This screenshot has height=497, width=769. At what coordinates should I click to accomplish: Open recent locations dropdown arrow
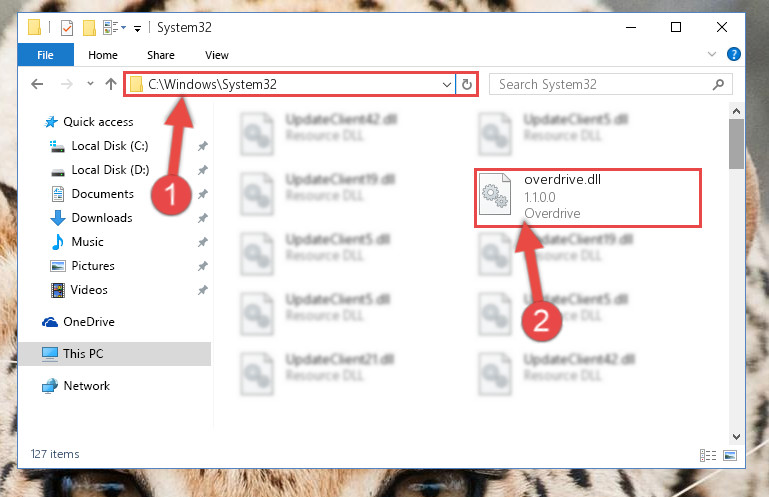pos(90,84)
